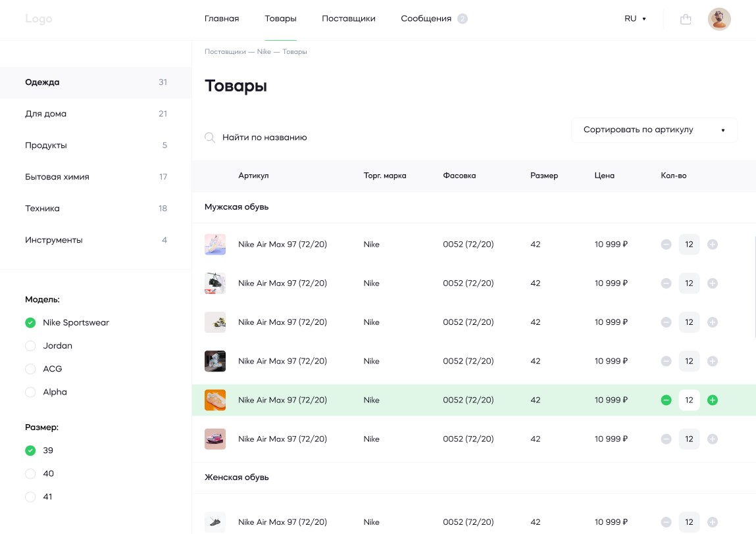Click minus in the Женская обувь product row
The width and height of the screenshot is (756, 534).
666,522
